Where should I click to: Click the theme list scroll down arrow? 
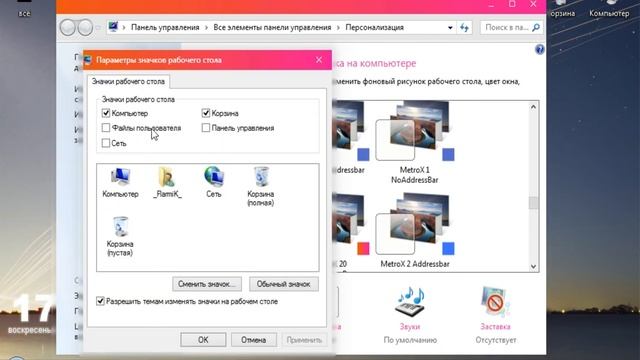pos(533,267)
